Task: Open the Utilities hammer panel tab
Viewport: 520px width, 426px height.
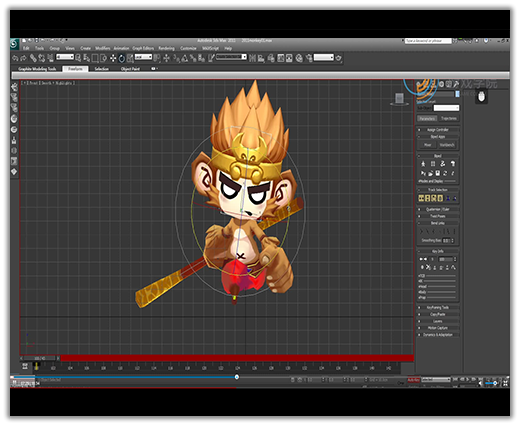Action: click(x=456, y=84)
